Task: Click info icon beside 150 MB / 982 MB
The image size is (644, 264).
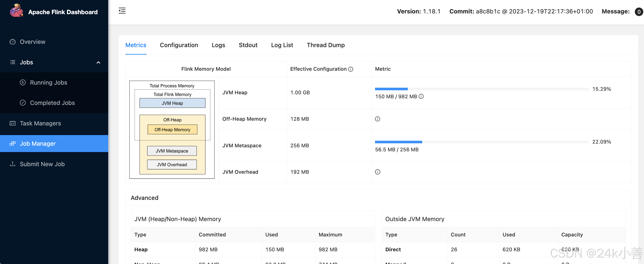Action: coord(421,96)
